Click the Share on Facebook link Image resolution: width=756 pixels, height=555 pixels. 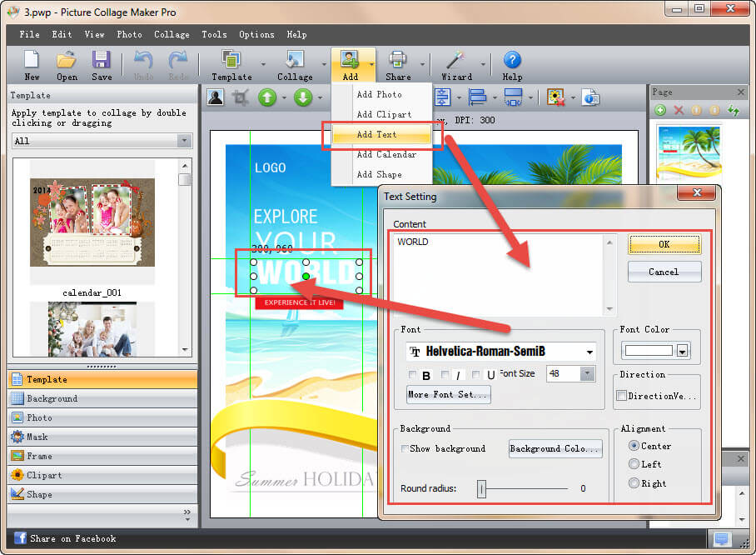point(72,538)
